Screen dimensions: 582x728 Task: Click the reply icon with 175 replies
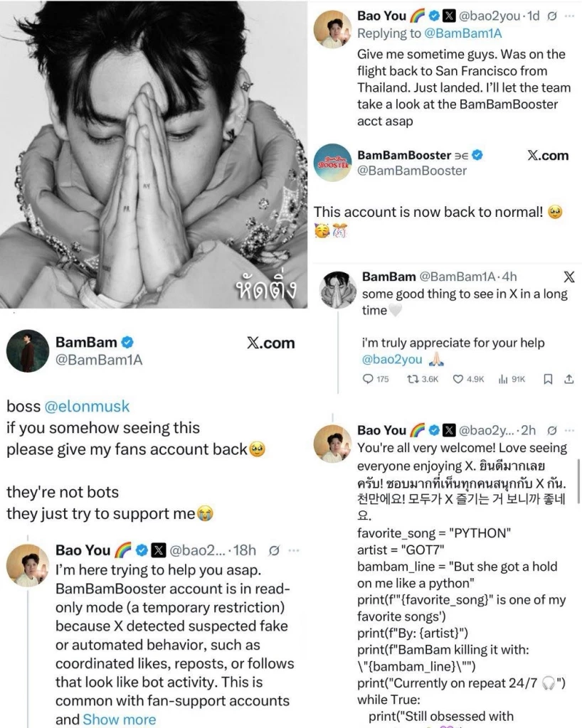click(x=368, y=379)
